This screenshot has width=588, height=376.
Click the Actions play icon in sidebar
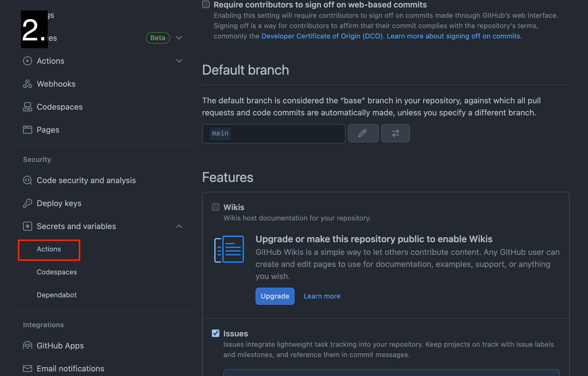pyautogui.click(x=28, y=61)
